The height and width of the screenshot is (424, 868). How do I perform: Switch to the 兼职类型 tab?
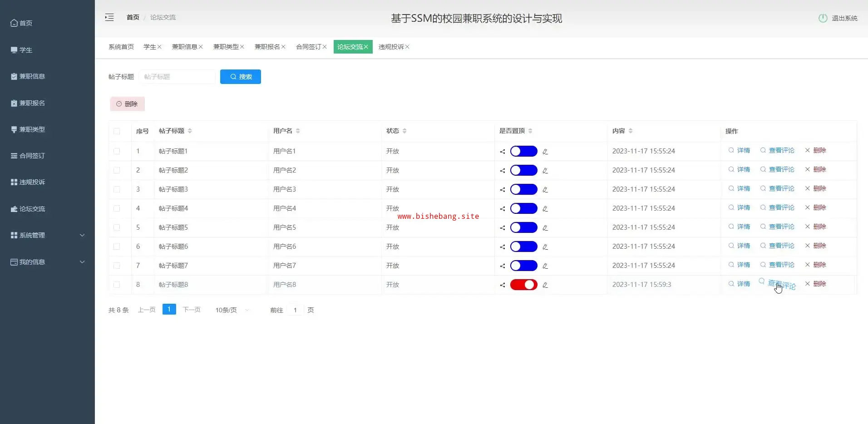226,47
